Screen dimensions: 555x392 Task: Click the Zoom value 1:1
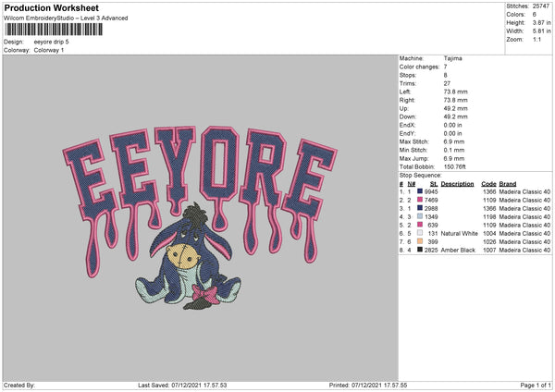(x=536, y=39)
